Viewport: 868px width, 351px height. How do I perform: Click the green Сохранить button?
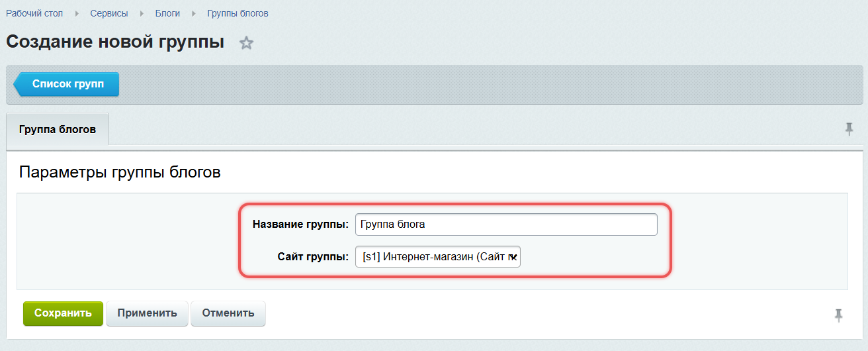[63, 313]
